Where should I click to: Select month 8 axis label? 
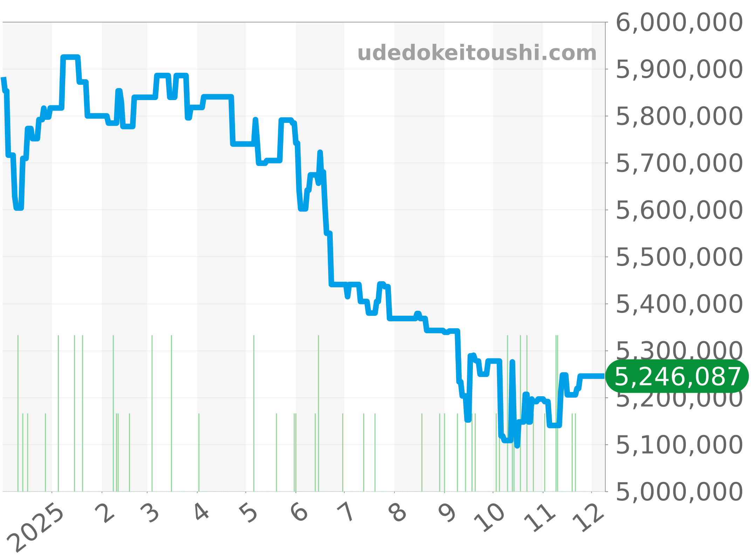398,513
